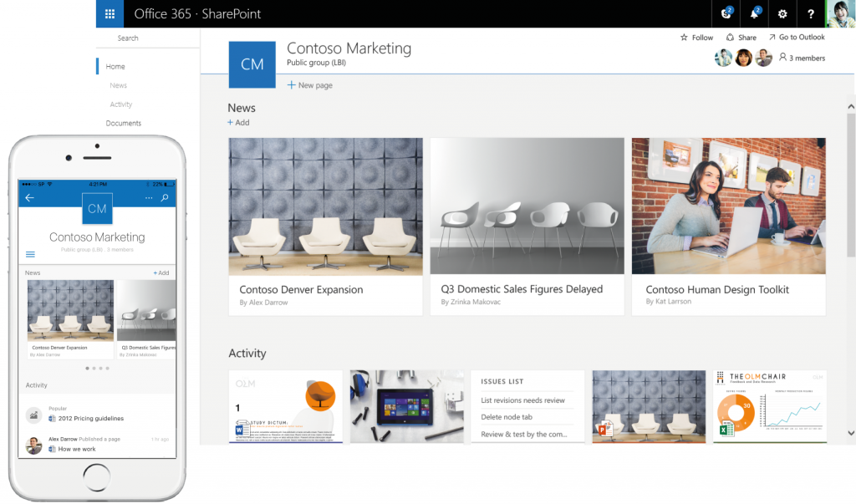This screenshot has width=856, height=504.
Task: Open the 3 members link
Action: point(802,58)
